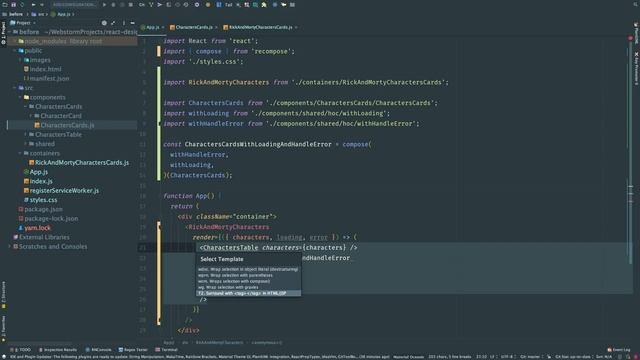This screenshot has height=360, width=640.
Task: Open App.js in the project tree
Action: point(36,172)
